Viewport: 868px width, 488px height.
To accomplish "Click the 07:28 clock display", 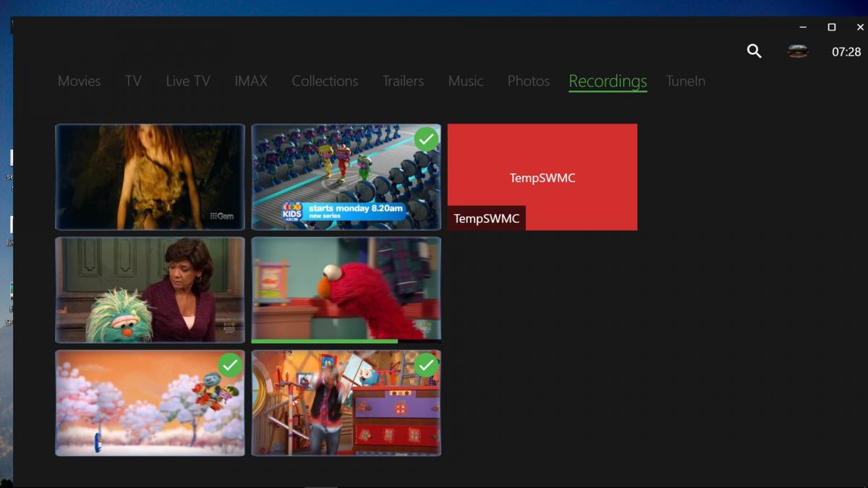I will coord(846,52).
